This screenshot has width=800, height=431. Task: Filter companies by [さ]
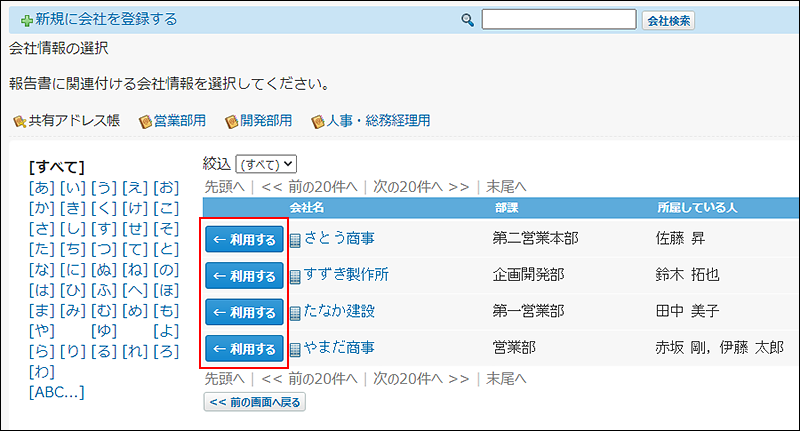42,229
